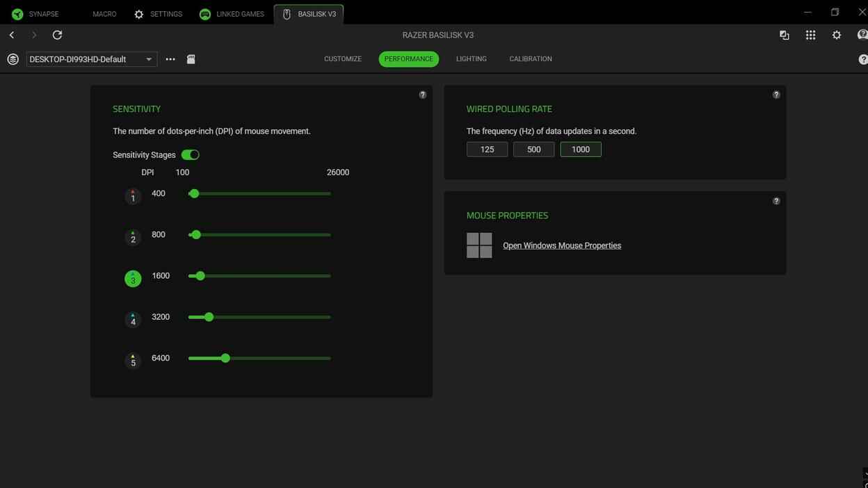Click the stage 3 DPI slider handle
This screenshot has width=868, height=488.
tap(200, 276)
